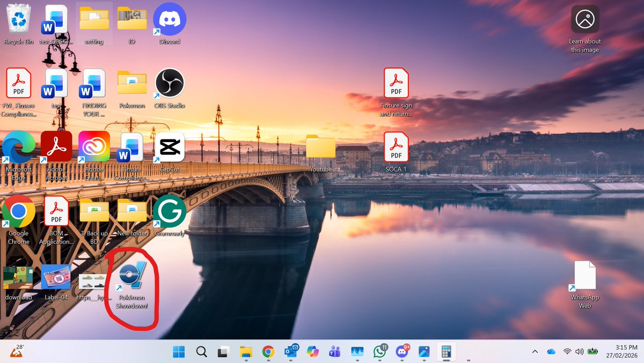Select the 'https__hy...' image thumbnail
The height and width of the screenshot is (363, 644).
click(94, 287)
